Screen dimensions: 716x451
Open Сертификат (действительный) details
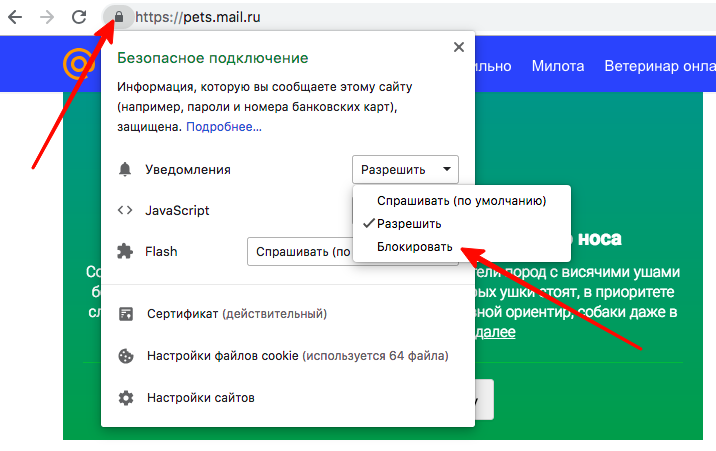click(x=237, y=314)
